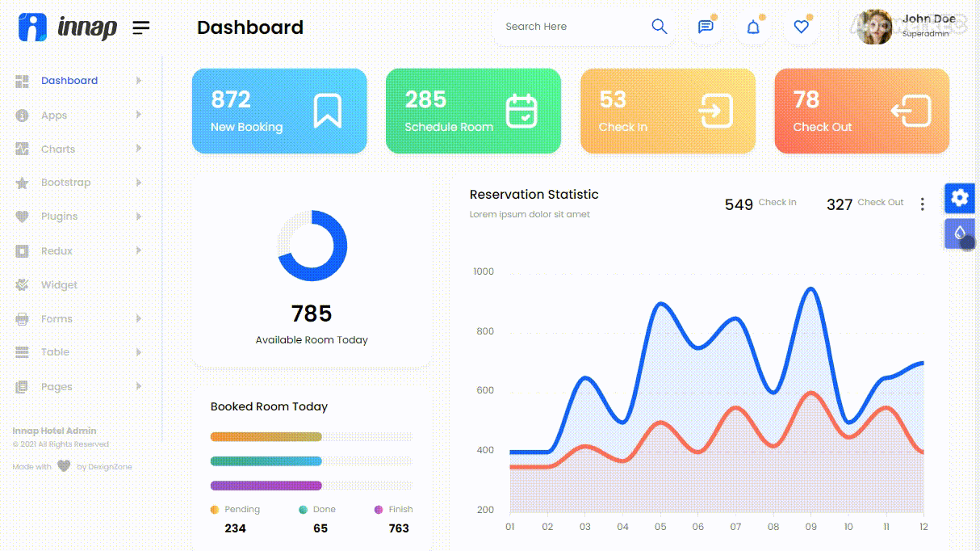980x551 pixels.
Task: Expand the Apps sidebar arrow
Action: click(x=139, y=115)
